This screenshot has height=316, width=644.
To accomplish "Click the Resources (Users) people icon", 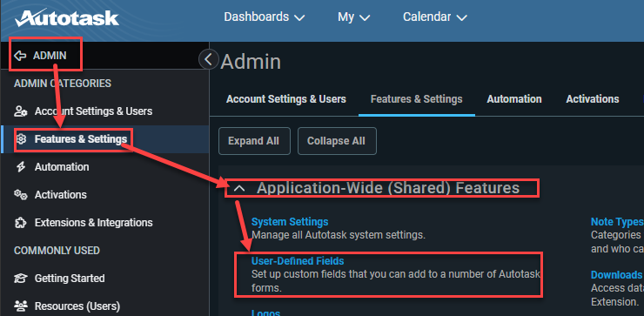I will tap(21, 306).
